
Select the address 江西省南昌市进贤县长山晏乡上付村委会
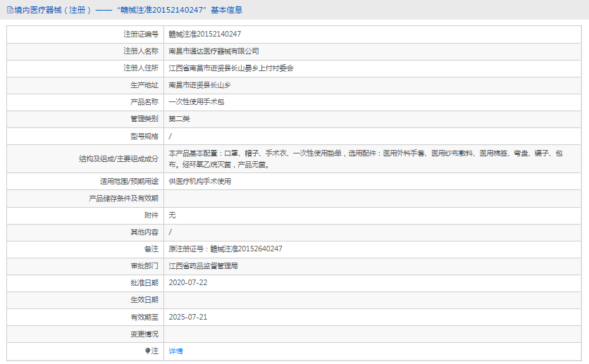(231, 68)
